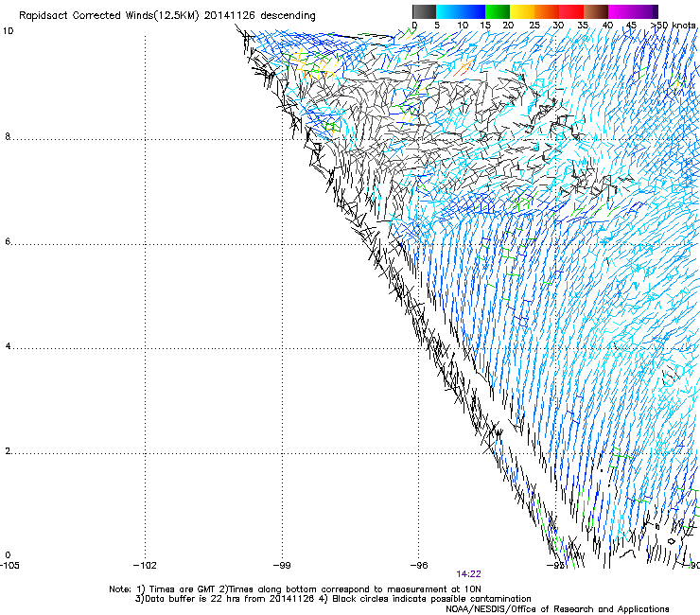Click the latitude 8 axis label
This screenshot has width=700, height=615.
point(8,136)
